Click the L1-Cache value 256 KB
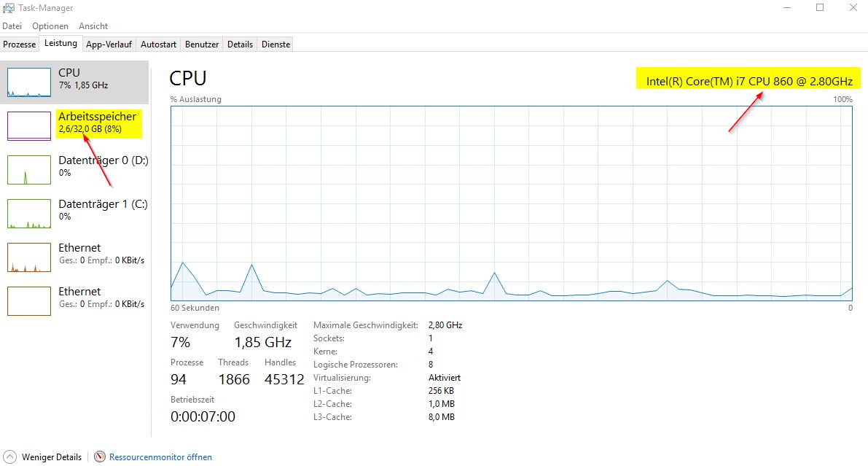This screenshot has width=868, height=466. pos(441,391)
